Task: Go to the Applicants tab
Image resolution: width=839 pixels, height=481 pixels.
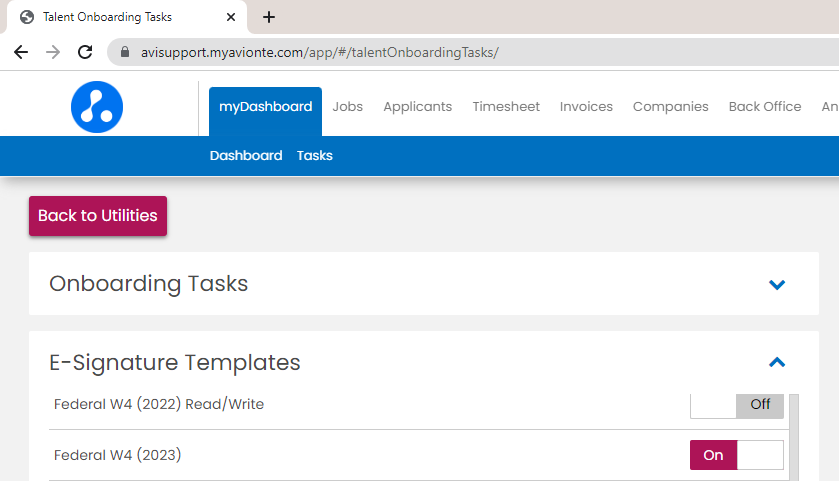Action: coord(417,107)
